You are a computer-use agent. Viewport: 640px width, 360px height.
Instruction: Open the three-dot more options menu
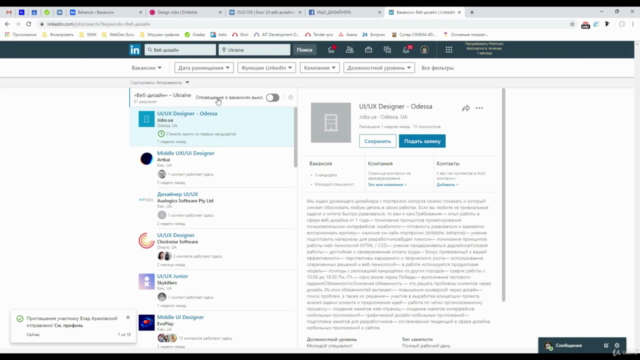click(x=479, y=108)
